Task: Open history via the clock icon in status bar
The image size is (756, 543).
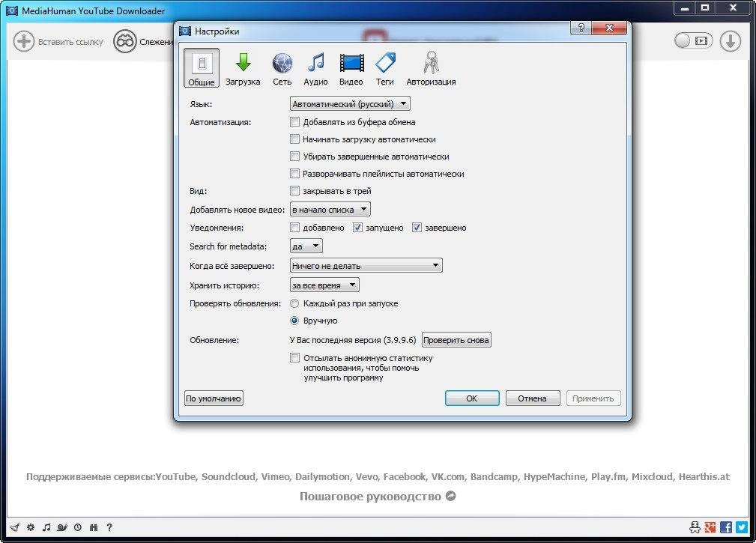Action: tap(78, 527)
